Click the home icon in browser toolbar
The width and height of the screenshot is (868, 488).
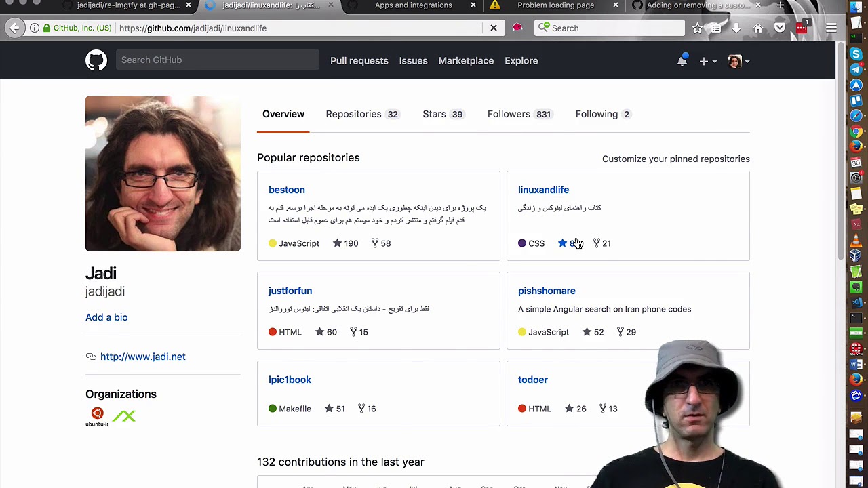(758, 28)
